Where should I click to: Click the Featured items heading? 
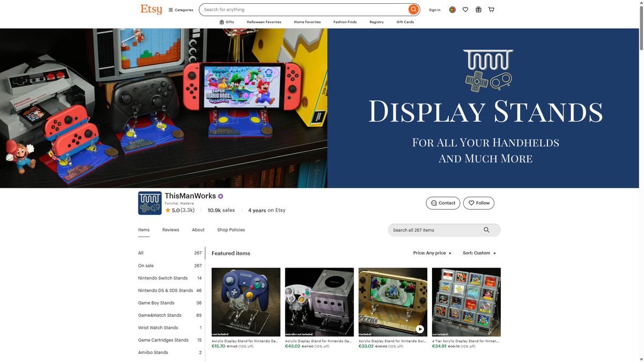coord(231,253)
